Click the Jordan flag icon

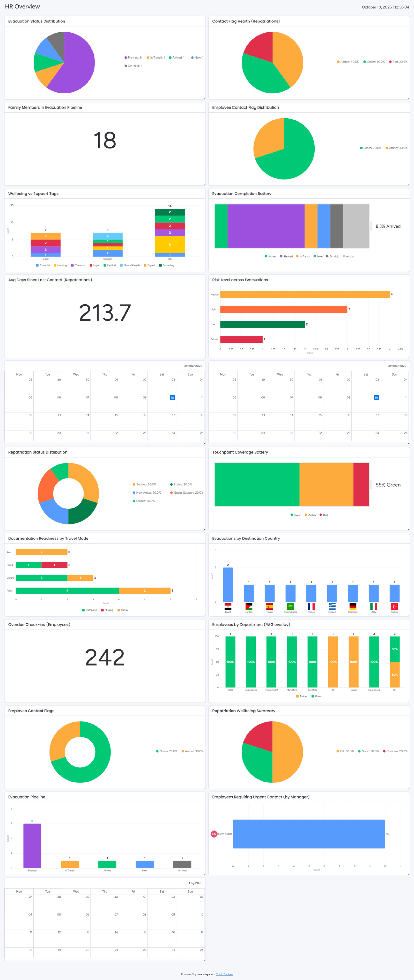tap(249, 606)
